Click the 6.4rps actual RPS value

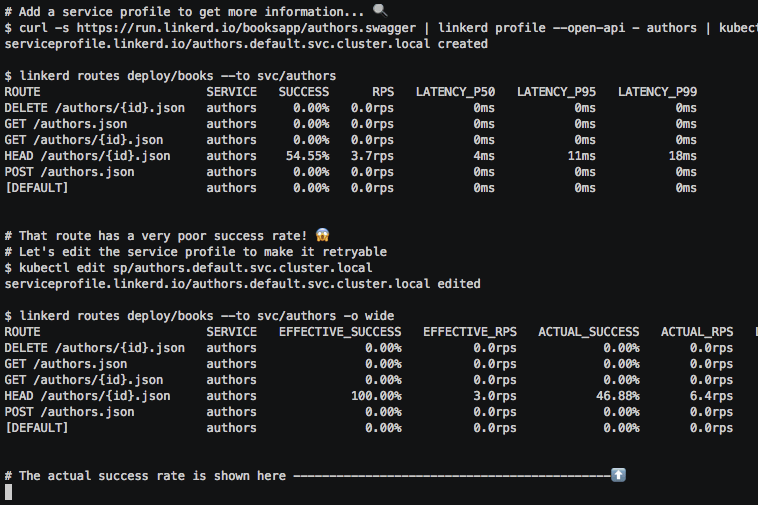[711, 396]
